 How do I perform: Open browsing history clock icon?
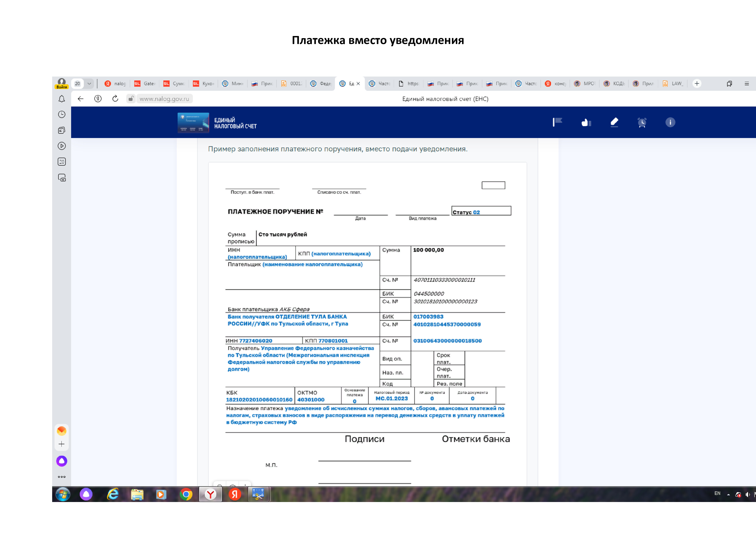click(x=62, y=115)
